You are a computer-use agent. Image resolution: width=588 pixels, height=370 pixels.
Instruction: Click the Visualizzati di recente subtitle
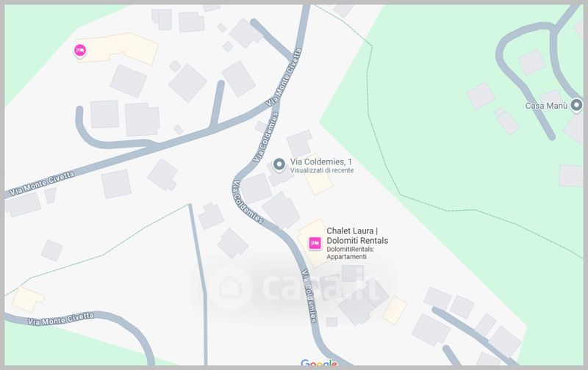point(322,170)
